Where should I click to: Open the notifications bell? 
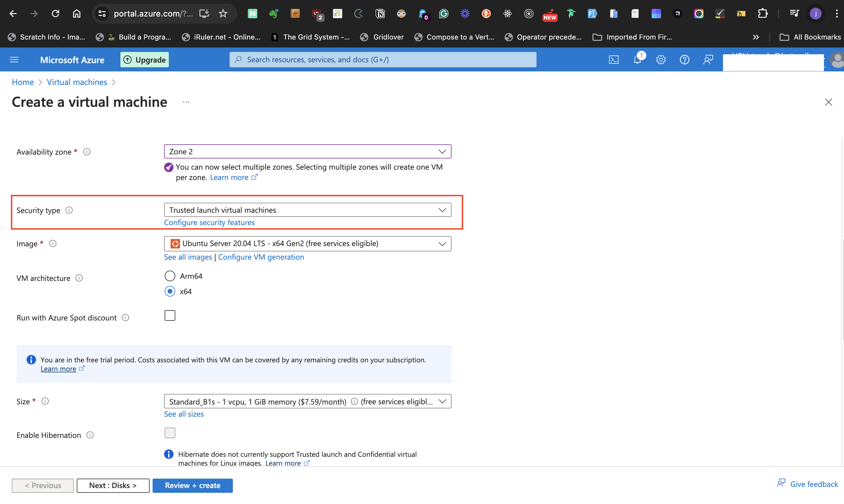pyautogui.click(x=637, y=60)
